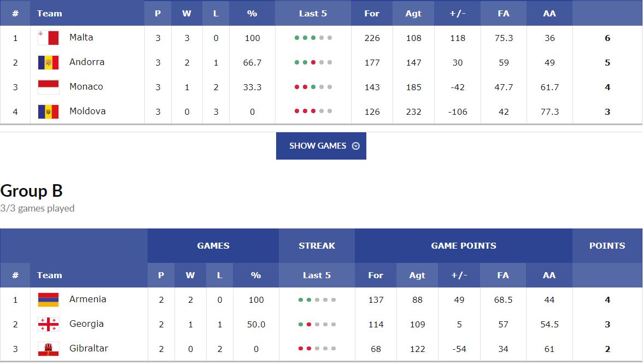Click the Georgia flag icon
This screenshot has width=643, height=364.
[x=48, y=324]
